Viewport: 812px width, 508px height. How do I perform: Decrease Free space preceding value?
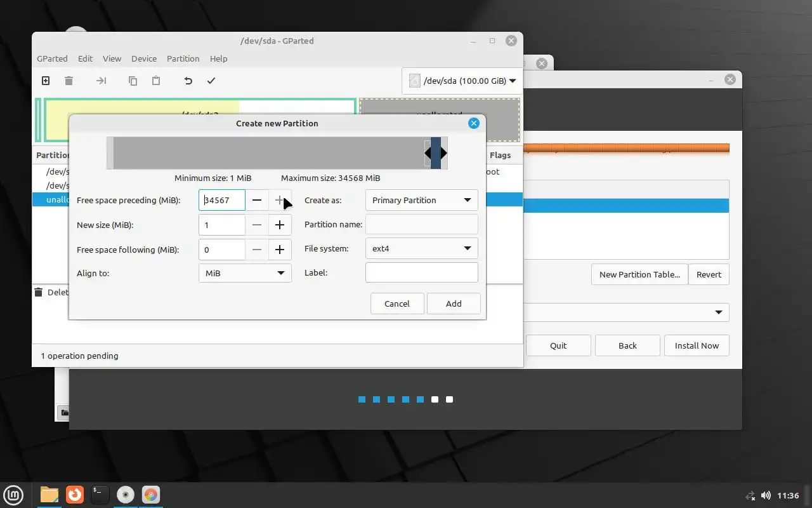[x=257, y=200]
